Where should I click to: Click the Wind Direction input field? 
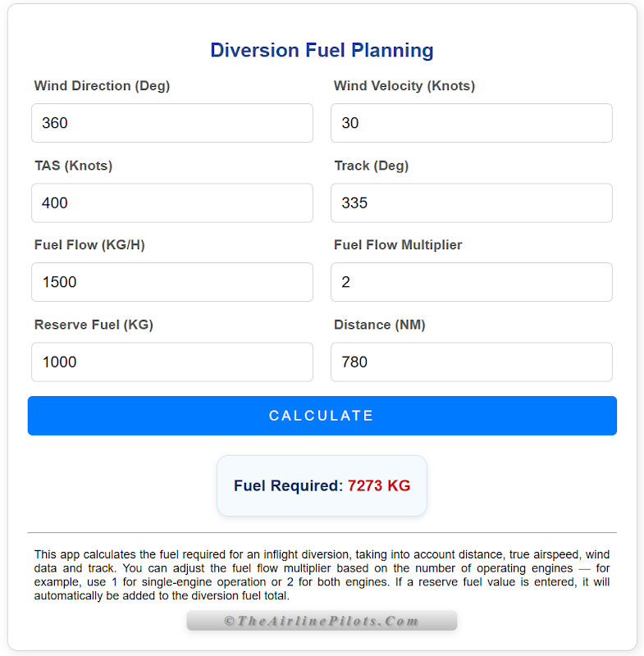pos(172,123)
